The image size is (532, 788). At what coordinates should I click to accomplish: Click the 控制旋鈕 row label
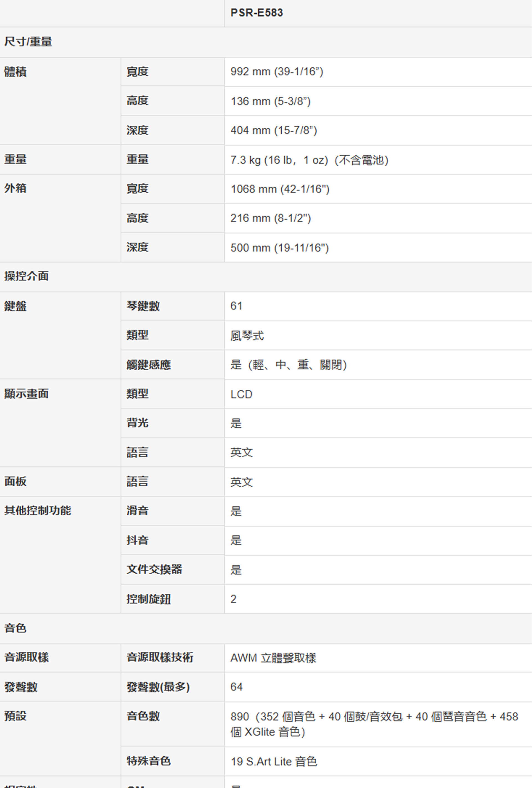pyautogui.click(x=149, y=599)
